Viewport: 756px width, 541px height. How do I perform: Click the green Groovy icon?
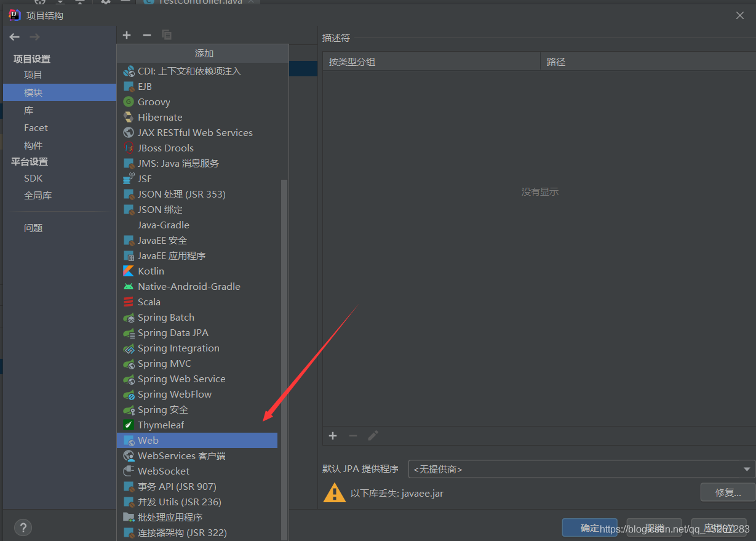click(129, 102)
